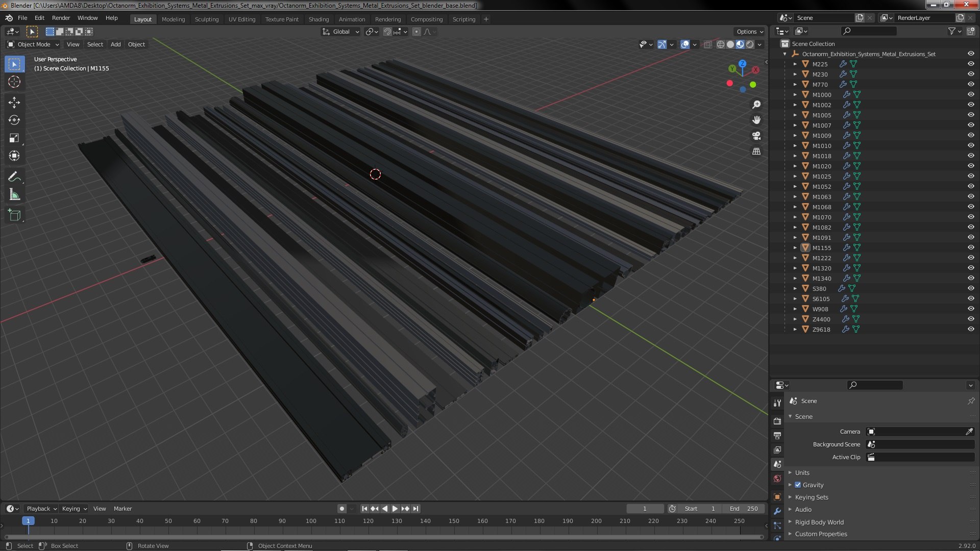This screenshot has width=980, height=551.
Task: Select the Add Cube tool
Action: pos(14,215)
